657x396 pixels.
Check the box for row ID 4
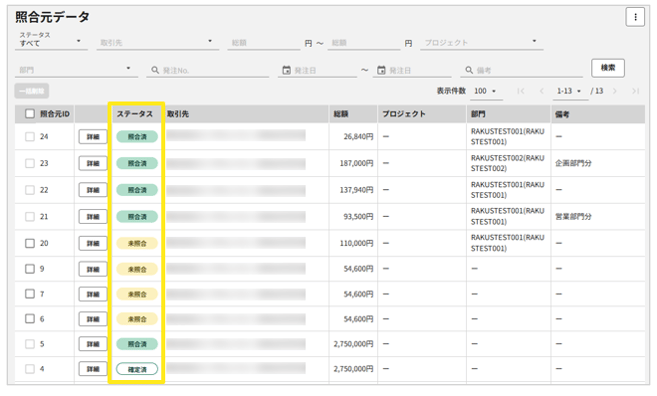point(30,369)
